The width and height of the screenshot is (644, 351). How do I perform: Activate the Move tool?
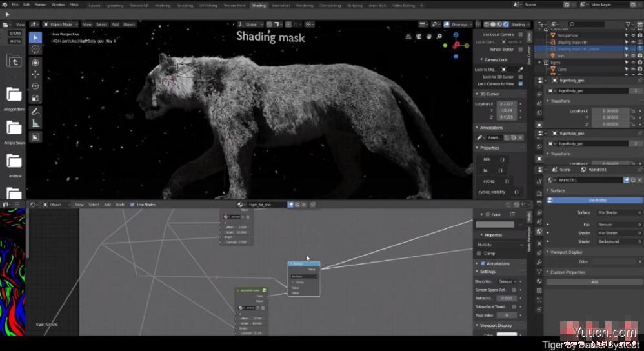tap(35, 74)
